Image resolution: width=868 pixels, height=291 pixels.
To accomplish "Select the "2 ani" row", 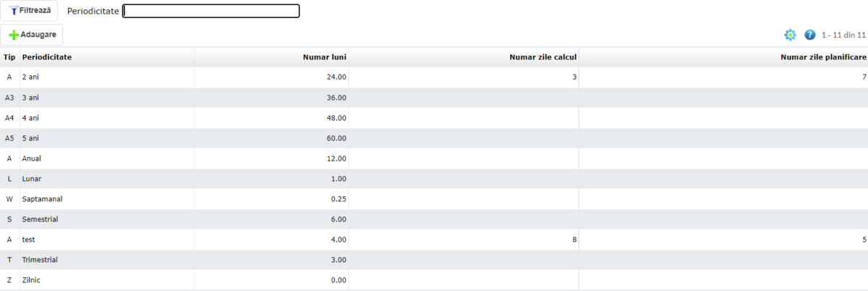I will tap(32, 77).
